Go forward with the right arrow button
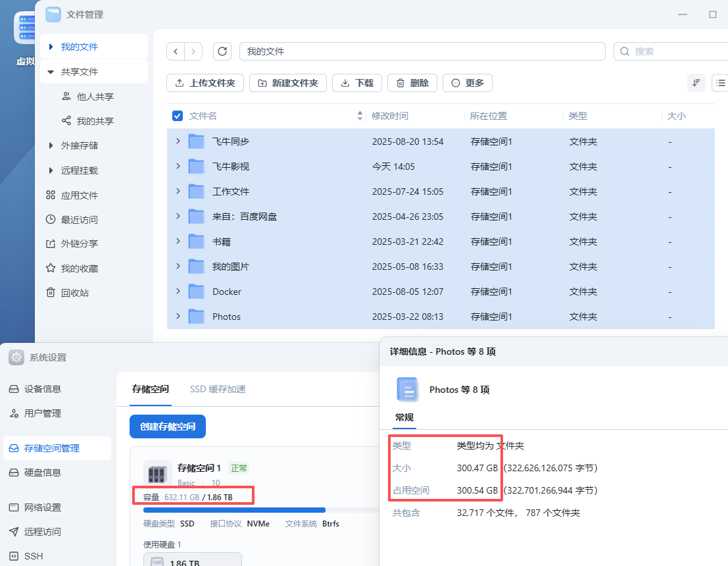This screenshot has height=566, width=728. coord(193,51)
